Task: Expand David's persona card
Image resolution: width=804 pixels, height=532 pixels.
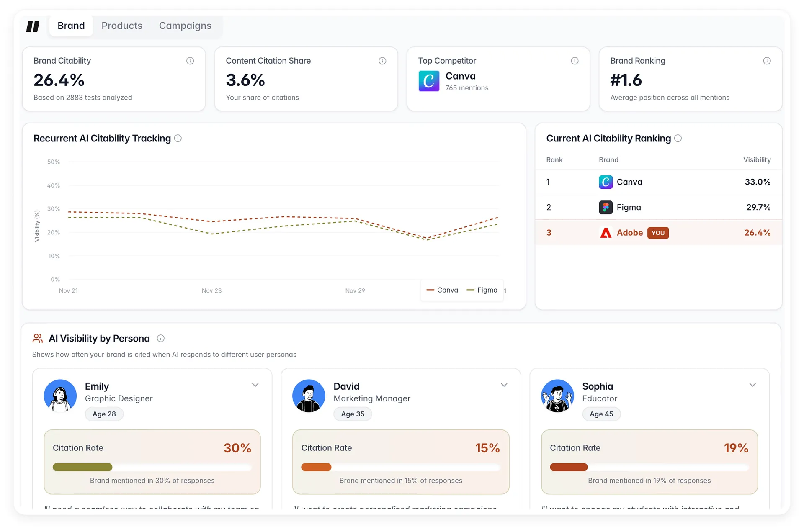Action: coord(504,385)
